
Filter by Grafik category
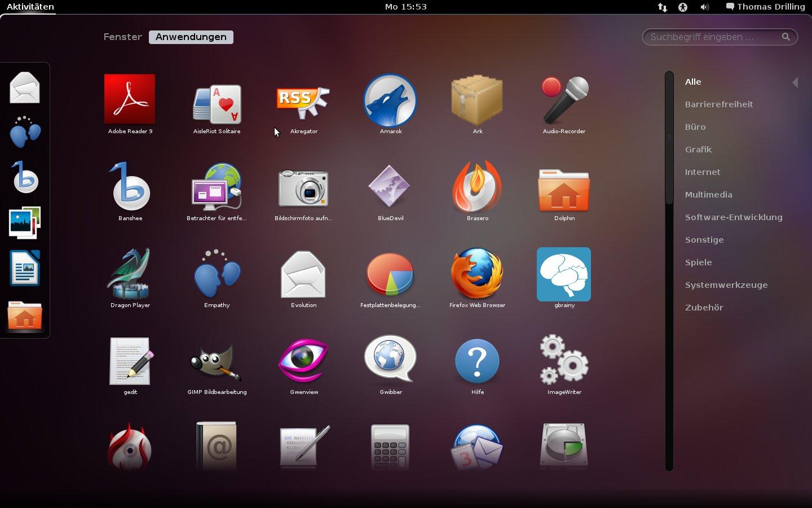[x=698, y=150]
